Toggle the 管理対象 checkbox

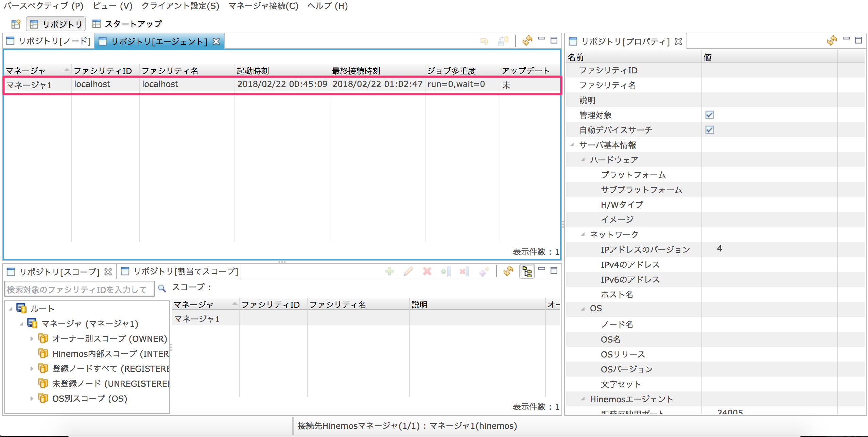[x=709, y=115]
